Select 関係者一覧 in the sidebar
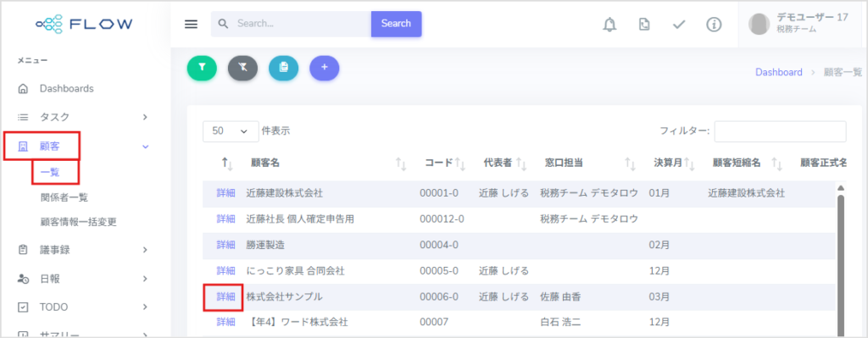The width and height of the screenshot is (868, 338). pos(64,197)
